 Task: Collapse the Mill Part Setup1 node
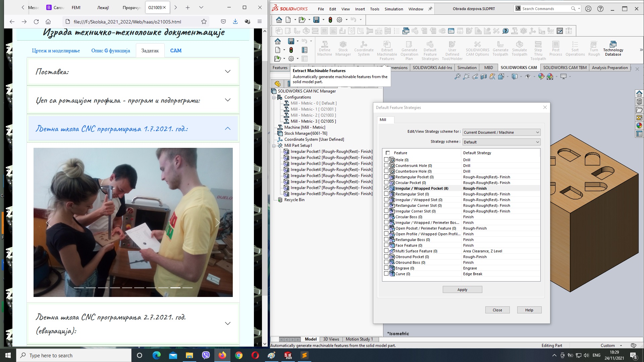tap(274, 145)
